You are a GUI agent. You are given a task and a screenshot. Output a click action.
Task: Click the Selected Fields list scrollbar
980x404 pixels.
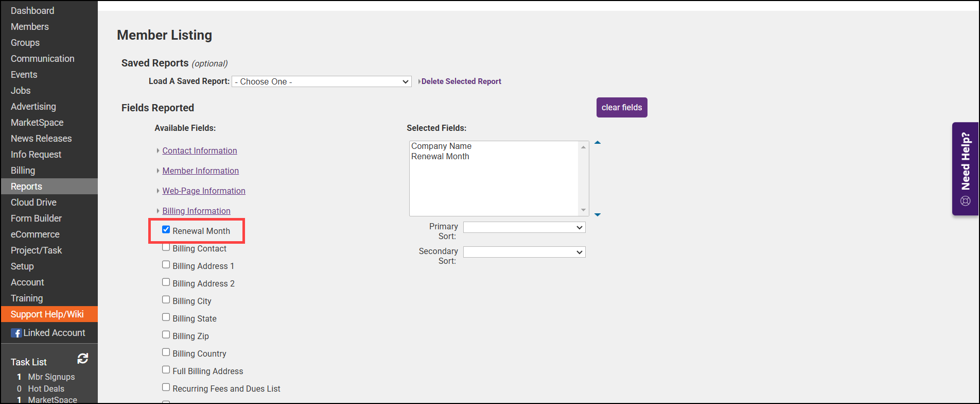583,178
